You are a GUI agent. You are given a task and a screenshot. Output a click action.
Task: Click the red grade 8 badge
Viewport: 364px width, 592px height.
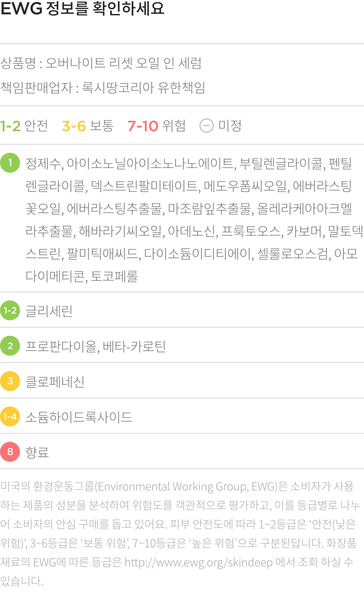point(10,452)
